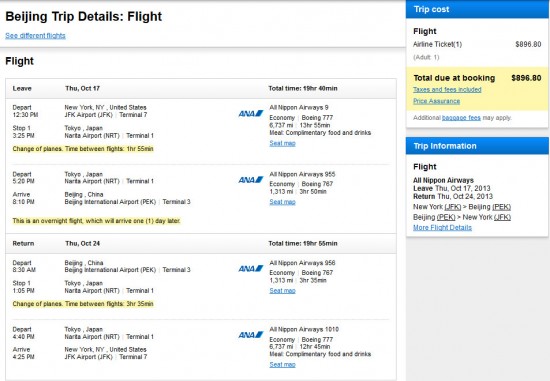The height and width of the screenshot is (381, 550).
Task: Show Seat map for All Nippon Airways 956
Action: click(x=282, y=290)
